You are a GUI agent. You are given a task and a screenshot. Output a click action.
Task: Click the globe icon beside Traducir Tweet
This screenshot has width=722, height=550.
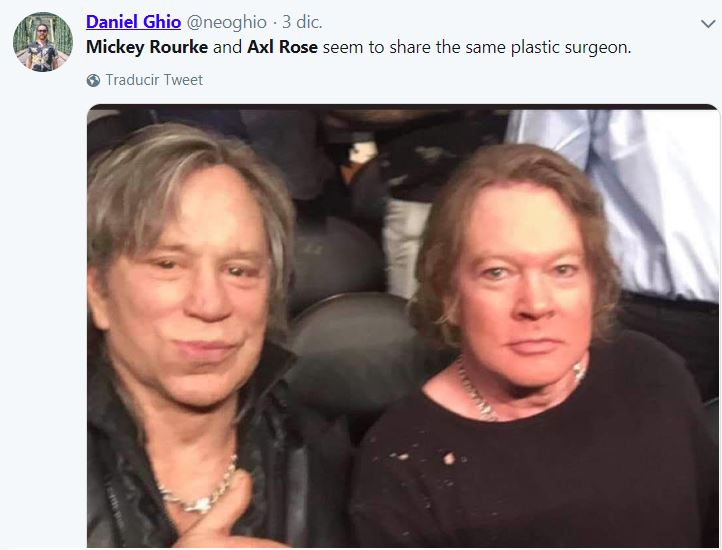[93, 80]
